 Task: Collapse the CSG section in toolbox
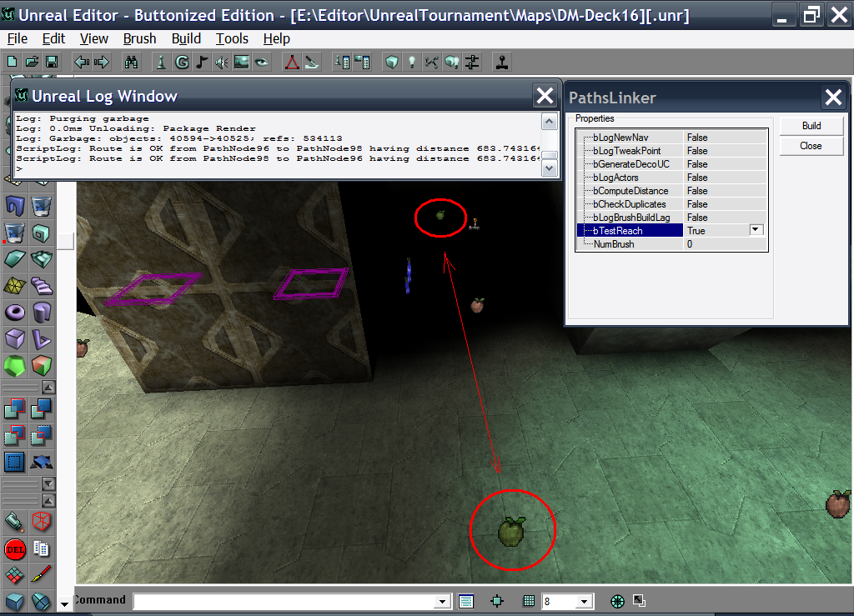(x=48, y=388)
